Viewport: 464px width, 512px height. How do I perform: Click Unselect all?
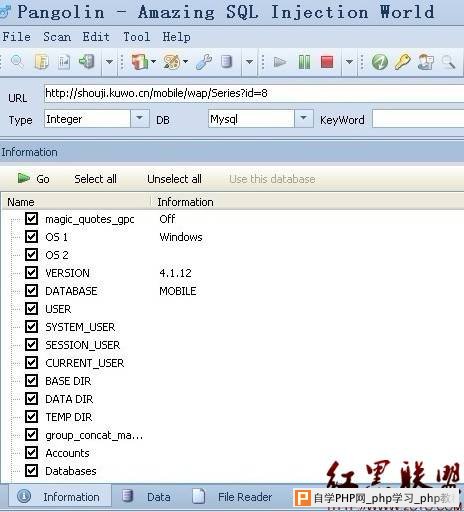[x=174, y=179]
